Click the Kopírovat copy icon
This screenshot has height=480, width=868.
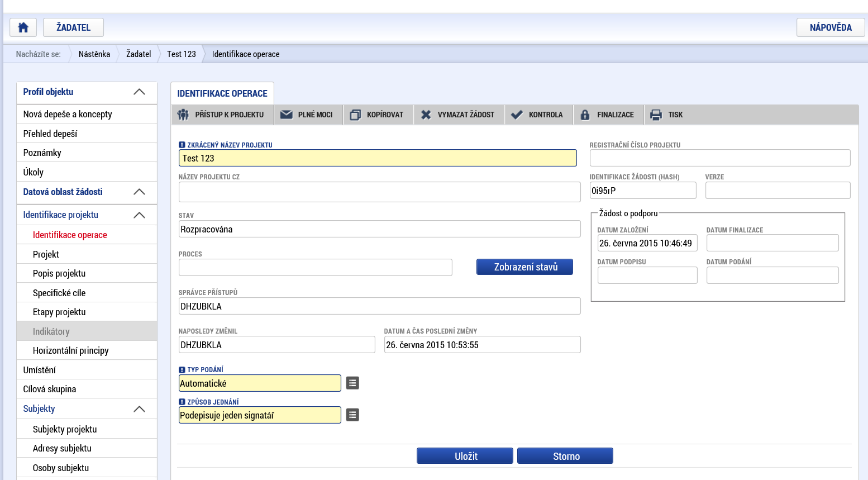pos(355,115)
